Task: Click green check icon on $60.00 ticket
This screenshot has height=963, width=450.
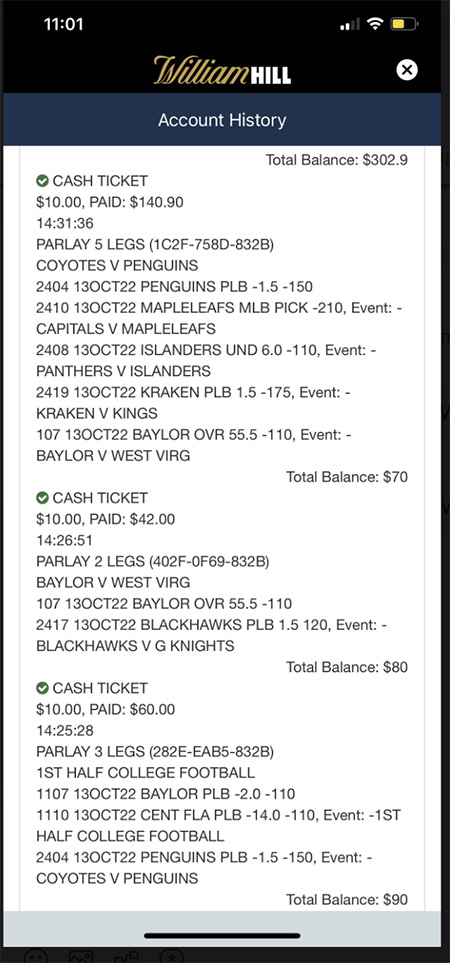Action: 42,688
